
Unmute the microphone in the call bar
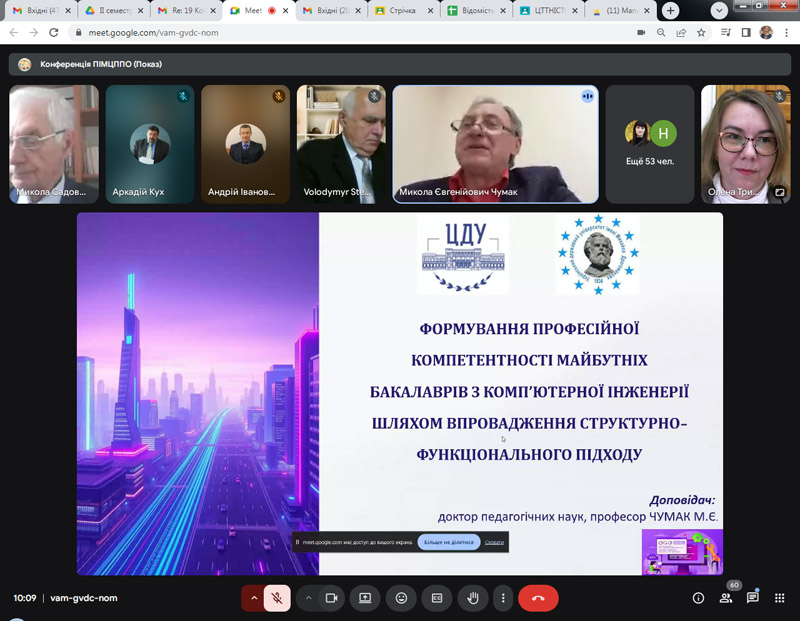click(277, 598)
